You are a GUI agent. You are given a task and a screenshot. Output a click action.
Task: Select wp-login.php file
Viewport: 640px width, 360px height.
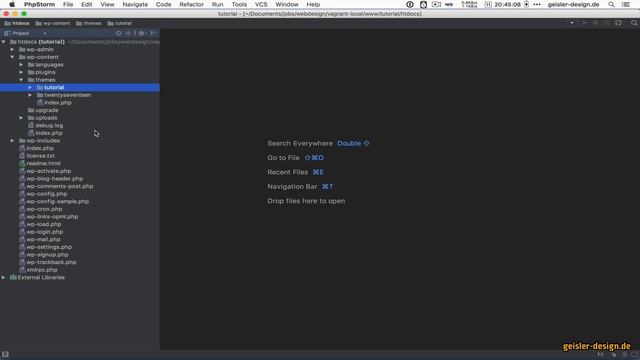pos(44,232)
